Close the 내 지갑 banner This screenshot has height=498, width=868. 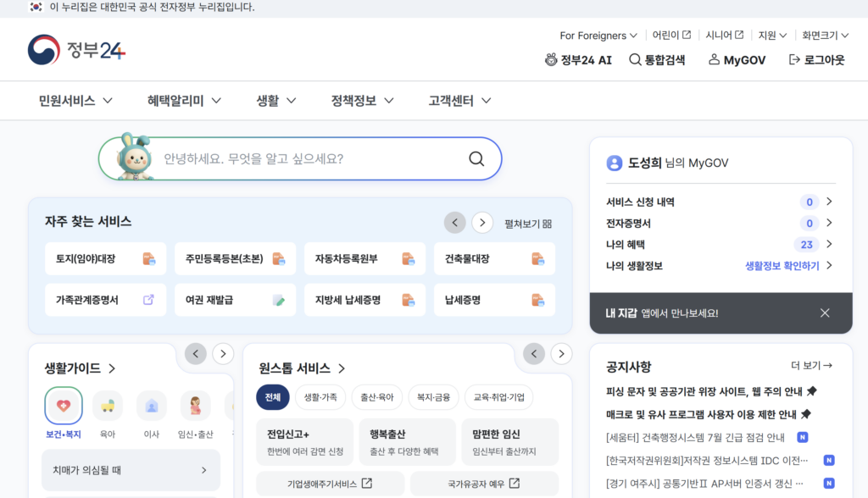pos(825,313)
